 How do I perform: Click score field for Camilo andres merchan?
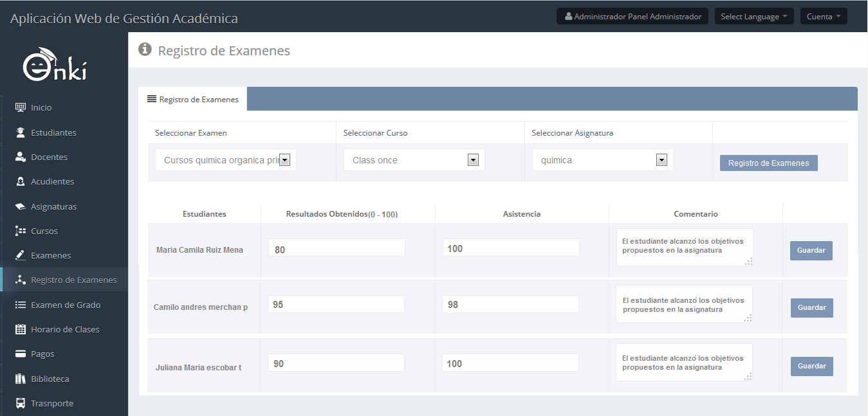tap(336, 305)
